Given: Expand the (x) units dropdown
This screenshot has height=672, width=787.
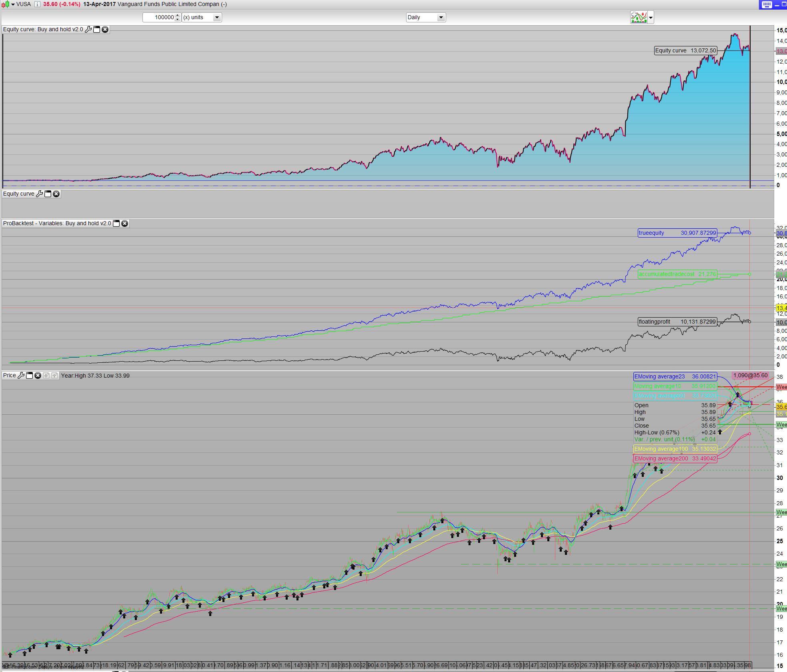Looking at the screenshot, I should (217, 17).
